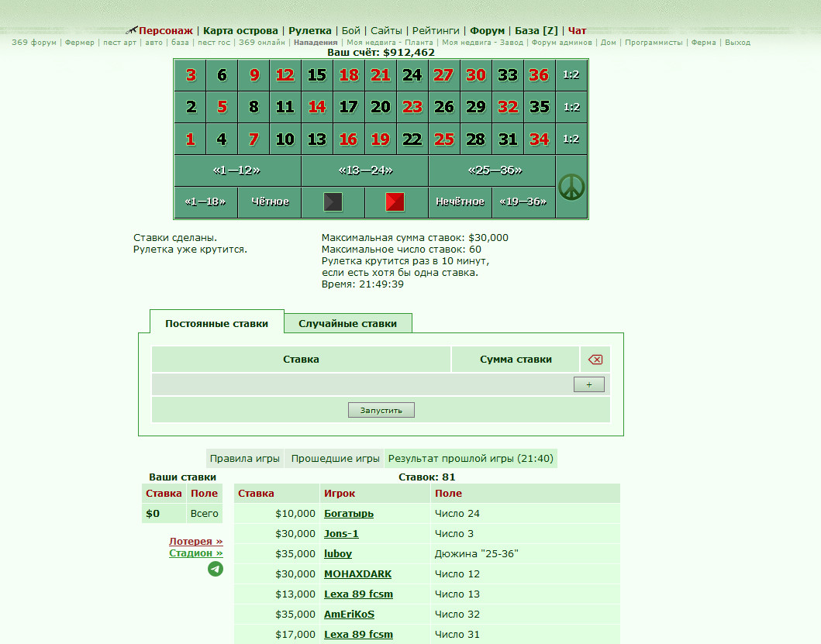Switch to Постоянные ставки tab

click(217, 324)
